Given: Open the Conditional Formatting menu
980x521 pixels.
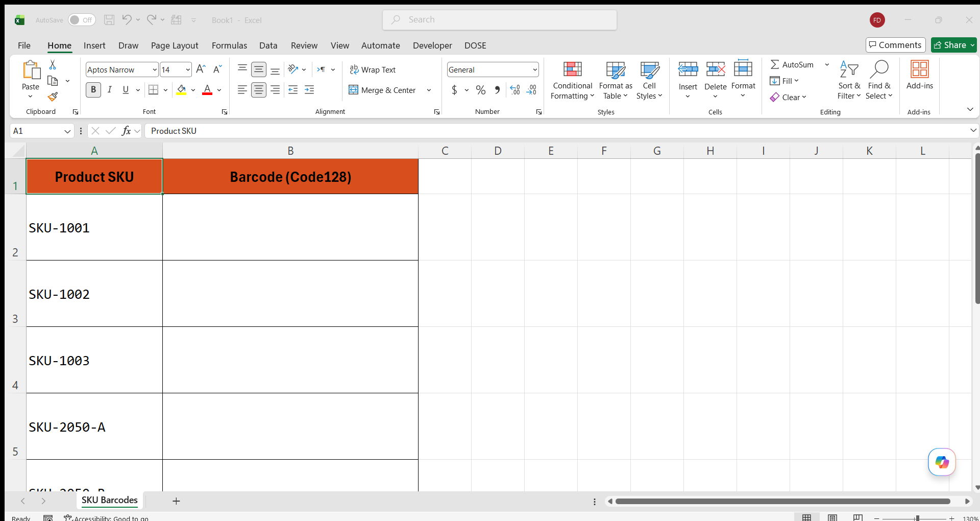Looking at the screenshot, I should pyautogui.click(x=572, y=80).
